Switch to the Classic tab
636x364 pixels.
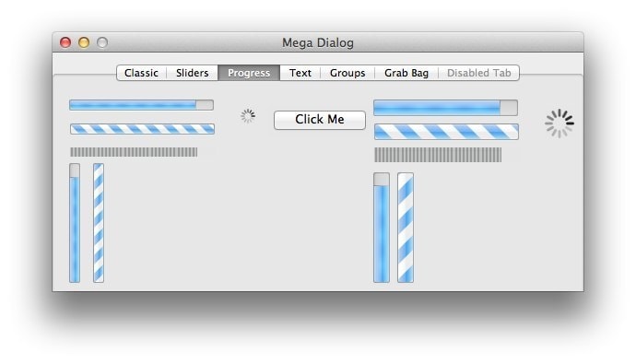click(x=141, y=73)
